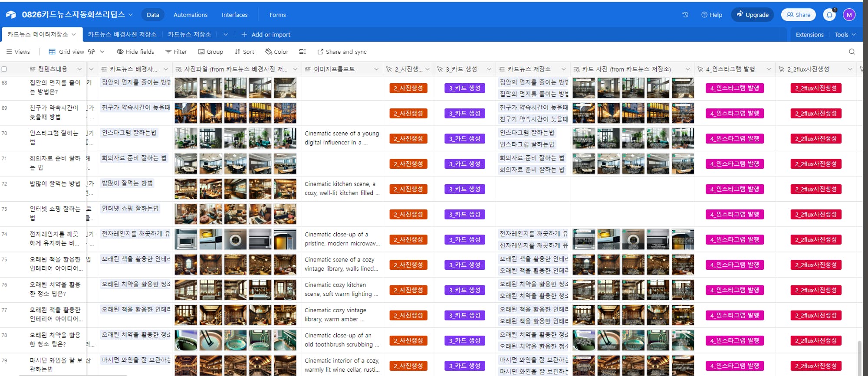
Task: Open the Help menu
Action: pos(712,15)
